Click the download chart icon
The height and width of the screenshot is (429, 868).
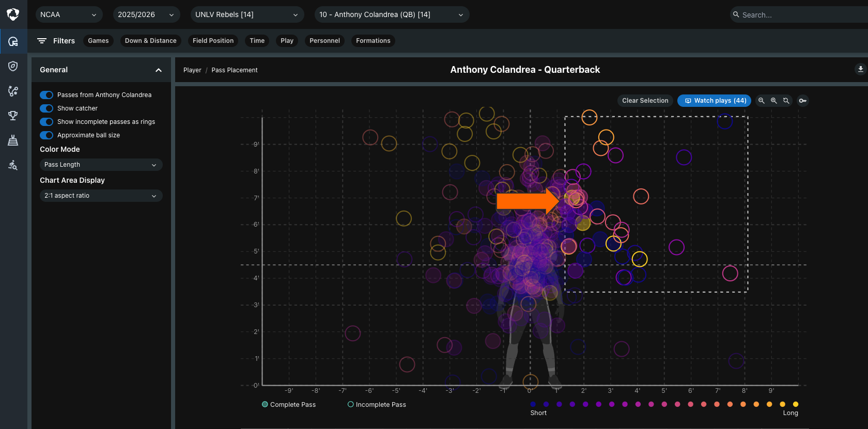[x=860, y=69]
